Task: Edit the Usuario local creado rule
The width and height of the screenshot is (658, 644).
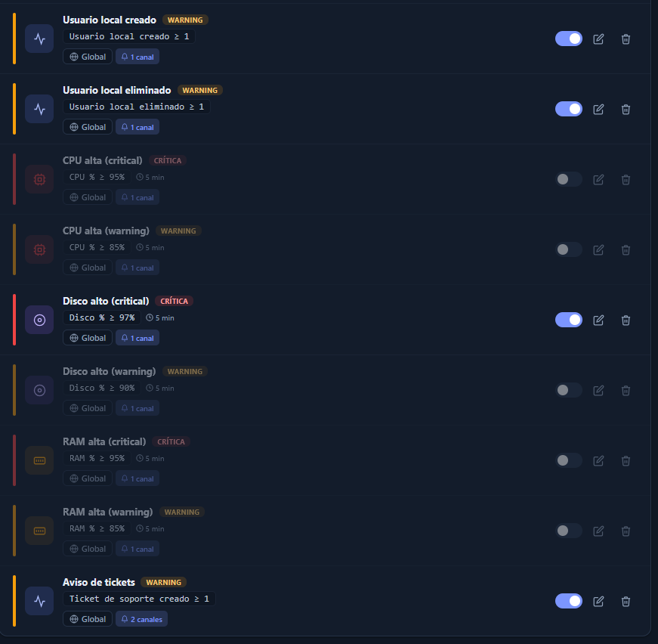Action: click(598, 39)
